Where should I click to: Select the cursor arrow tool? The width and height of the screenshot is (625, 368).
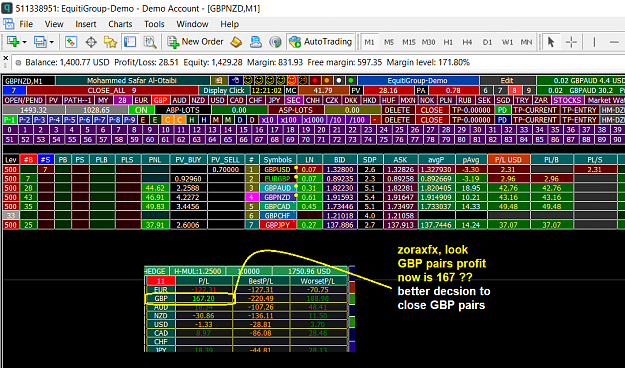[x=551, y=42]
